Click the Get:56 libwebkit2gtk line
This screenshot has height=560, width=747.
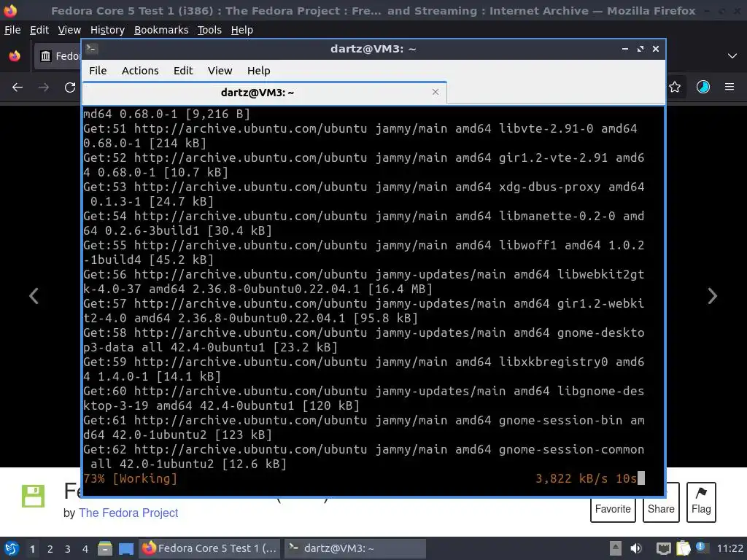click(x=363, y=281)
